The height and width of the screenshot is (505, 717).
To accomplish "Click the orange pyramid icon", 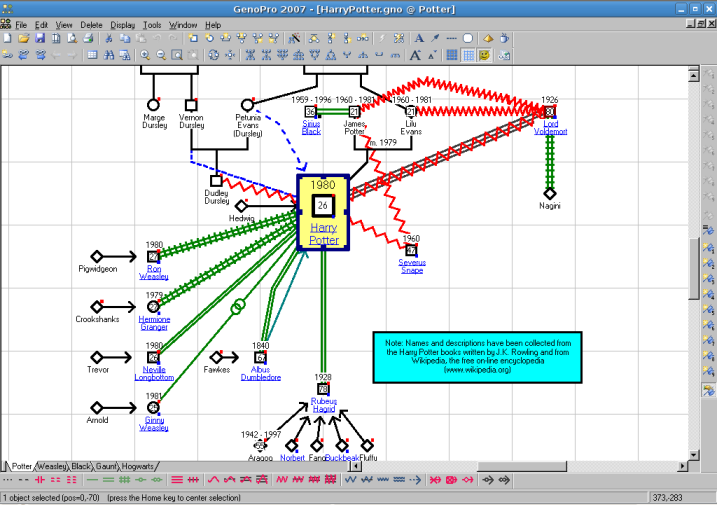I will (x=488, y=39).
